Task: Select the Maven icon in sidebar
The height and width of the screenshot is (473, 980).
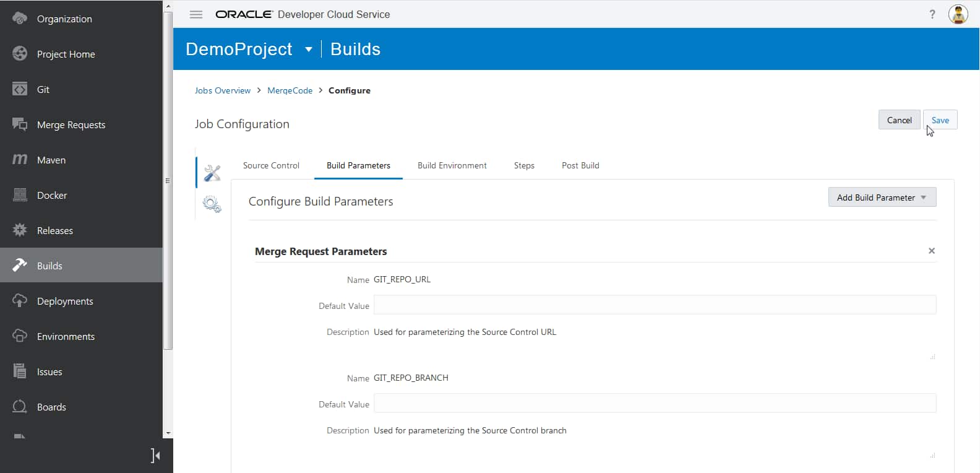Action: point(20,160)
